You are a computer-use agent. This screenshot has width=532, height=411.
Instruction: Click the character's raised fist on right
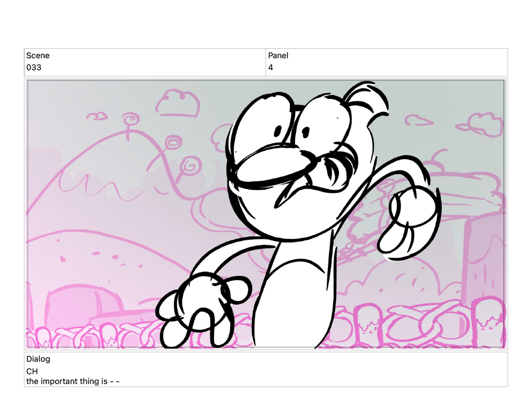(x=413, y=218)
